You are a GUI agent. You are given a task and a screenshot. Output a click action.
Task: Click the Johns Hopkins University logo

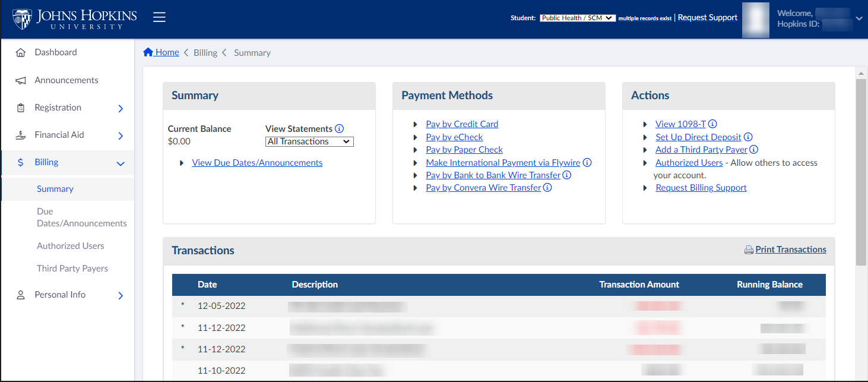click(75, 18)
